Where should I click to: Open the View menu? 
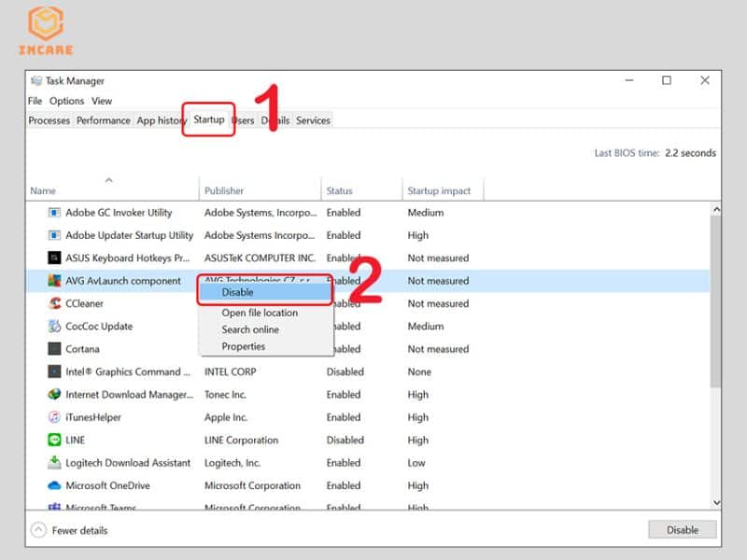[x=102, y=101]
